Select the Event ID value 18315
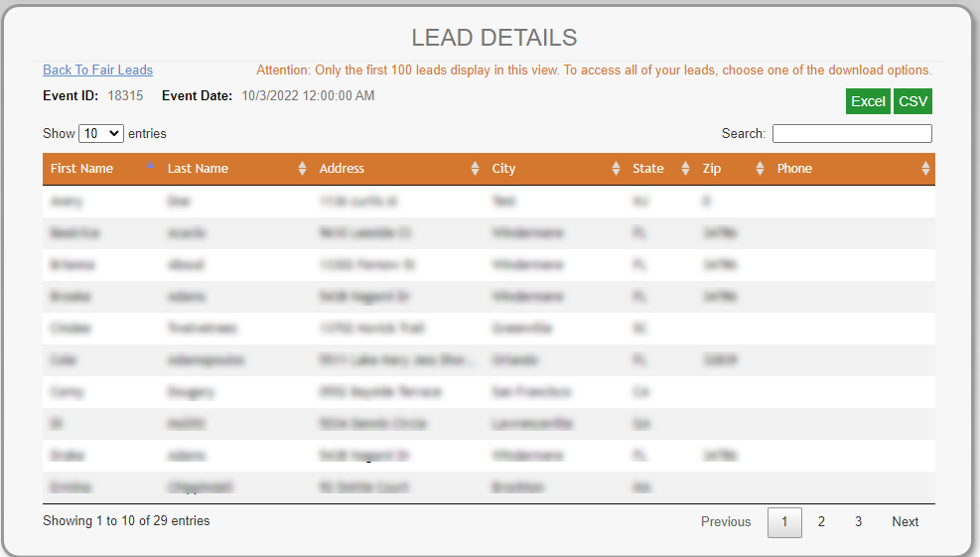The image size is (980, 557). pyautogui.click(x=125, y=95)
